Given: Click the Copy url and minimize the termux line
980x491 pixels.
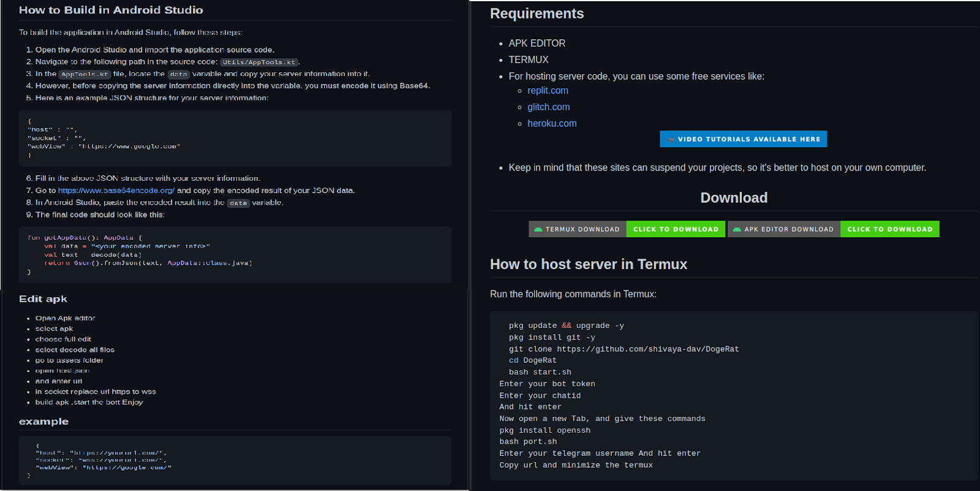Looking at the screenshot, I should 576,465.
